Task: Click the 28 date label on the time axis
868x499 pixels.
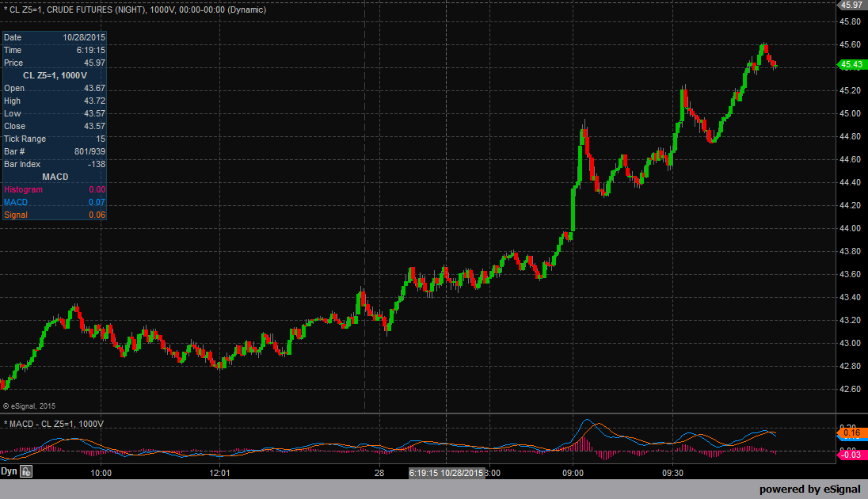Action: [379, 473]
